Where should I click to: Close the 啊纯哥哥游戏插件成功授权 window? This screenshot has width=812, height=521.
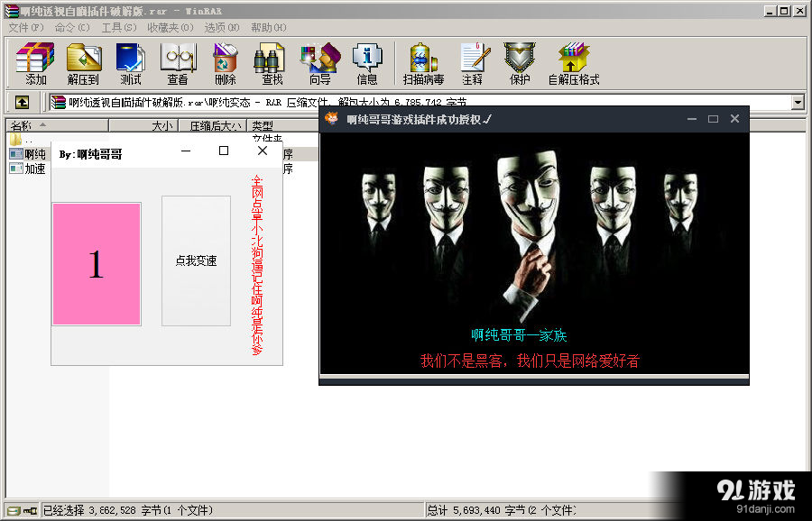pos(734,119)
